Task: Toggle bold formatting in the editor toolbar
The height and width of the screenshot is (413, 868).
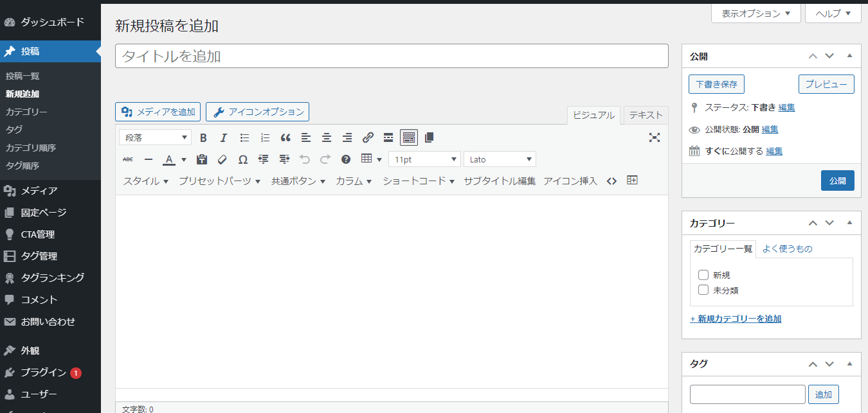Action: point(203,137)
